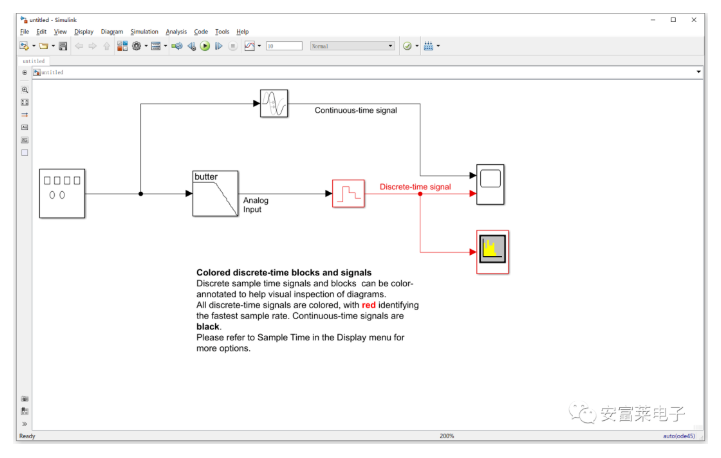Select the Scope block
The image size is (721, 458).
click(x=490, y=184)
